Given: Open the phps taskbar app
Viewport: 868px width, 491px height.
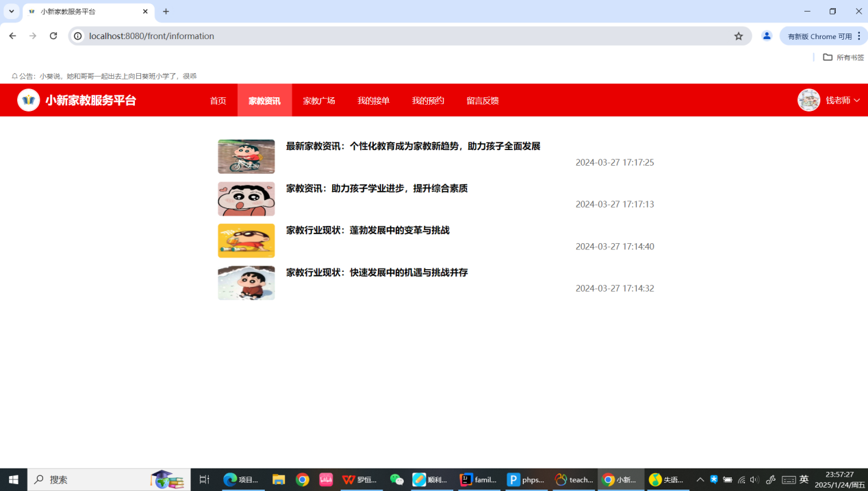Looking at the screenshot, I should pyautogui.click(x=526, y=479).
